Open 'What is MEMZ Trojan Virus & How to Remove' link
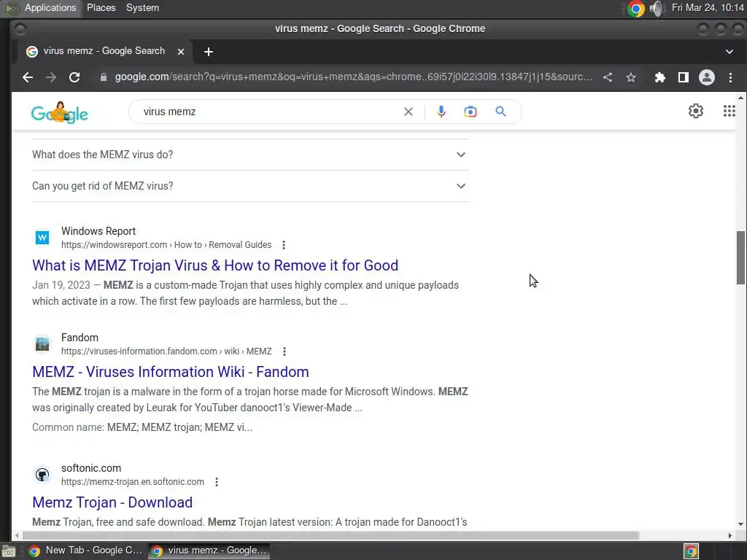747x560 pixels. (215, 265)
